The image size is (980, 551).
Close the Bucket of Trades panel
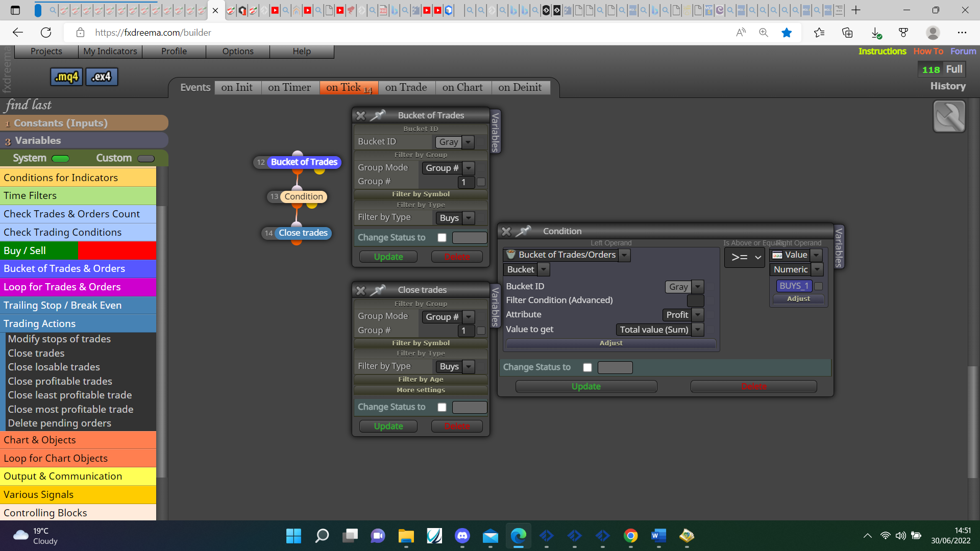[x=361, y=115]
